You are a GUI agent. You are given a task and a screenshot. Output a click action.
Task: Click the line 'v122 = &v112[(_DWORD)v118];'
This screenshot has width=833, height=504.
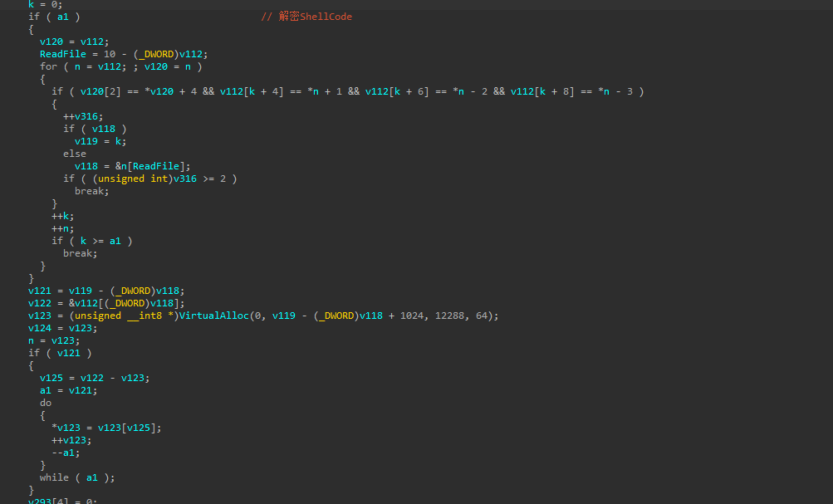point(106,303)
